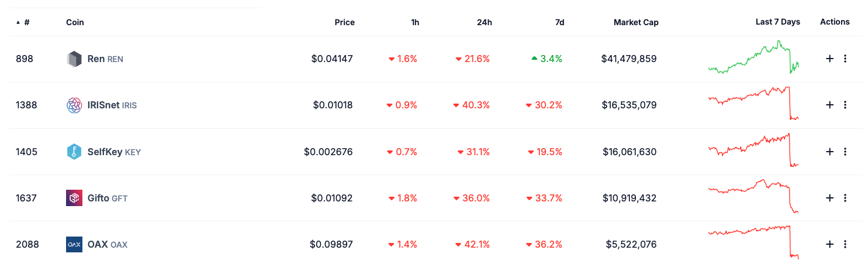Open the three-dot menu for SelfKey

[x=845, y=152]
